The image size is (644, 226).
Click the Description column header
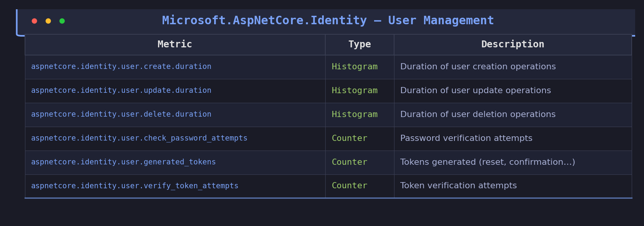(513, 45)
